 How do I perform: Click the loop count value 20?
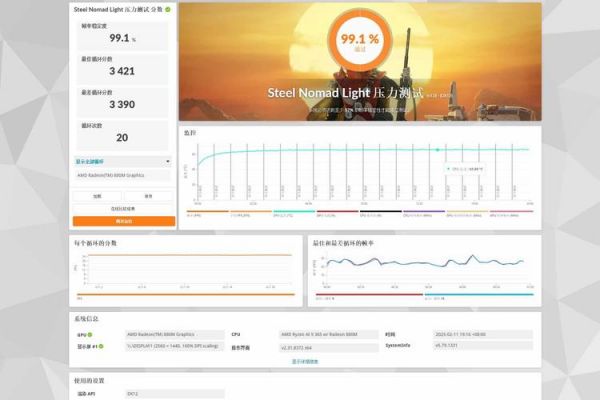pyautogui.click(x=122, y=138)
